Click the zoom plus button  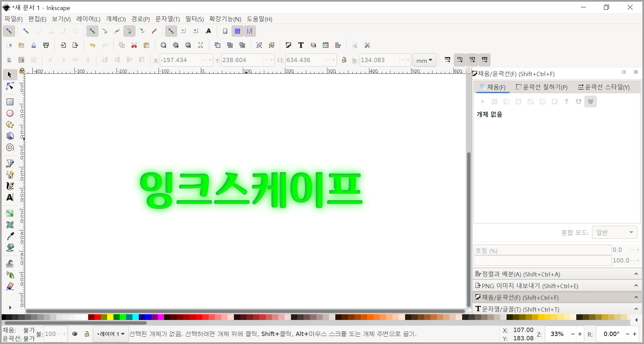[580, 334]
